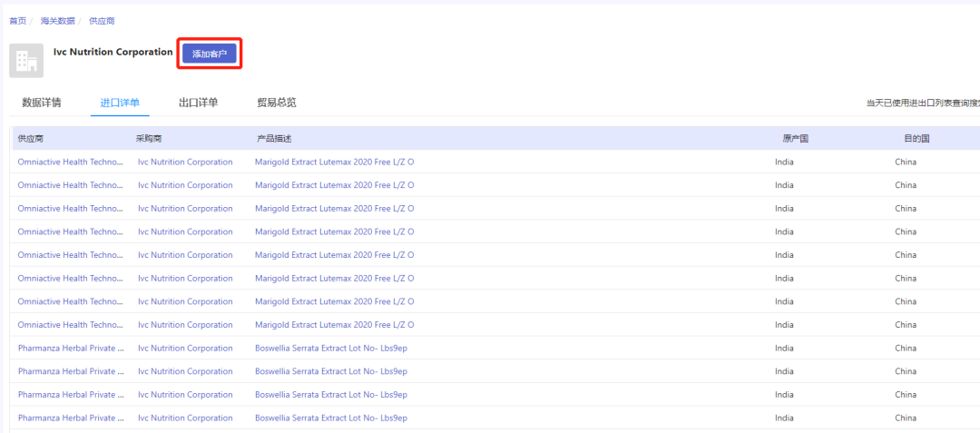Screen dimensions: 980x433
Task: Open the 出口详单 tab
Action: (x=198, y=103)
